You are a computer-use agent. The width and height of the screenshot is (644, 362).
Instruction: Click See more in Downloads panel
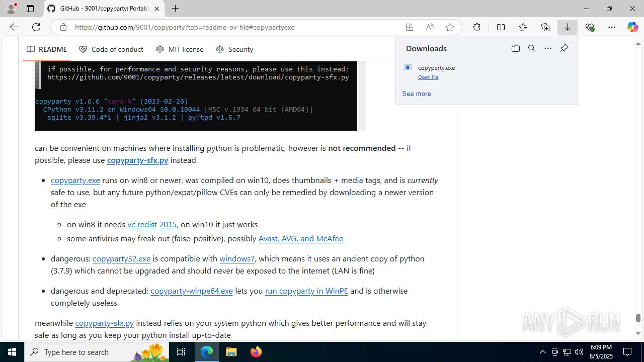416,94
